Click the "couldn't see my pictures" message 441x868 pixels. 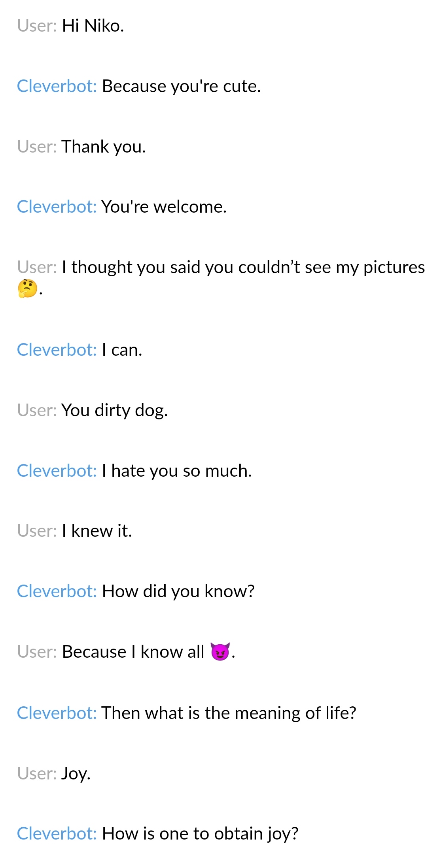tap(243, 268)
